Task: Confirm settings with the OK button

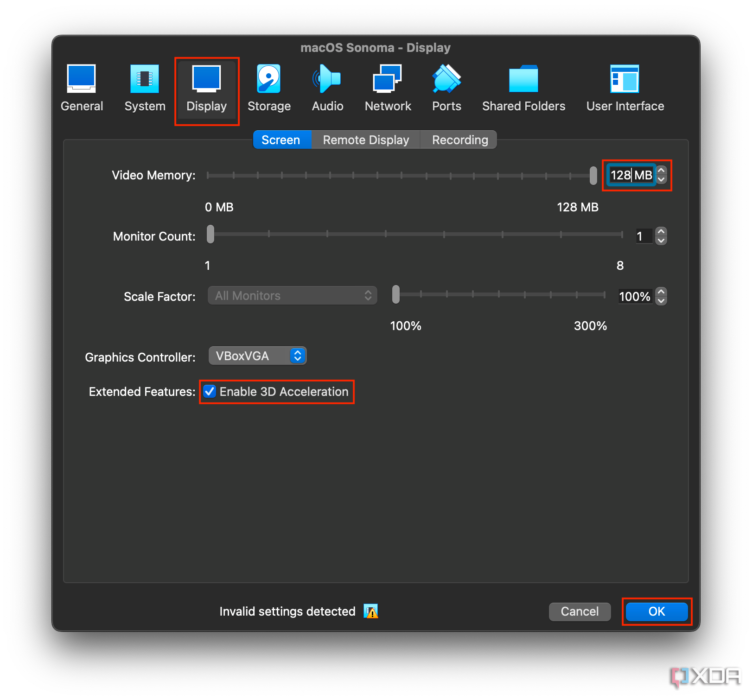Action: click(x=656, y=611)
